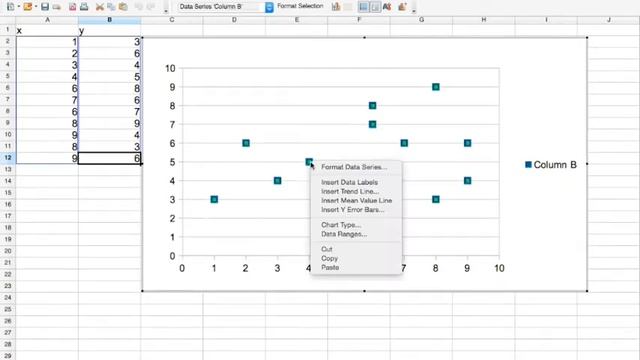
Task: Click cell B1 containing y
Action: coord(109,30)
